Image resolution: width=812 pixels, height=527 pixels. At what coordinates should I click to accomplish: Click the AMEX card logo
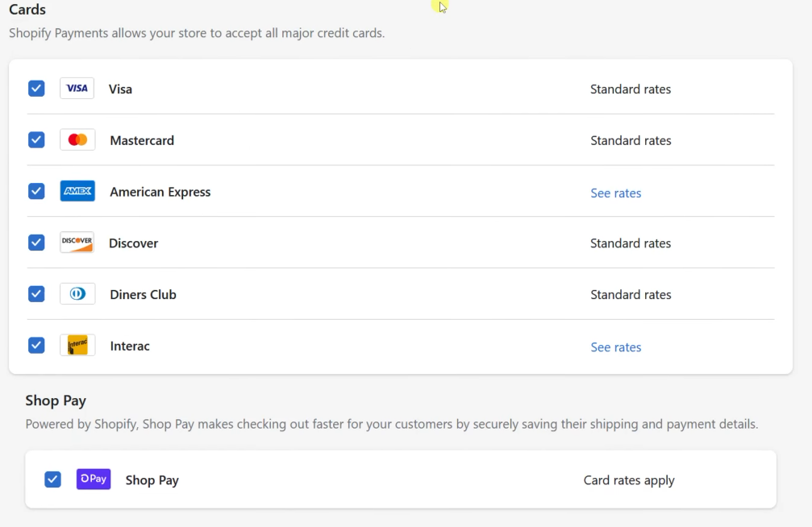point(77,191)
